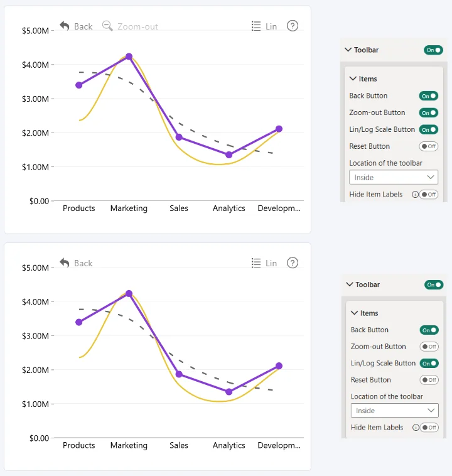
Task: Select the Development data point in bottom chart
Action: pos(279,366)
